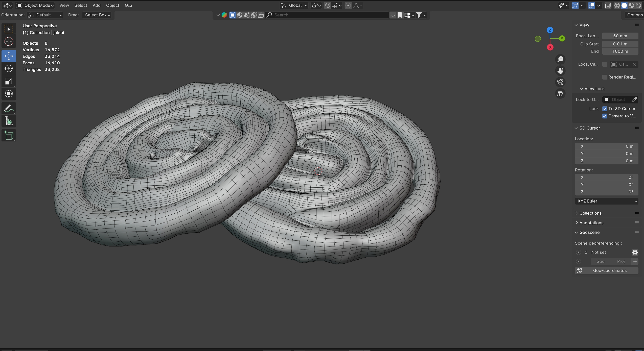The height and width of the screenshot is (351, 644).
Task: Open the Add menu
Action: point(97,5)
